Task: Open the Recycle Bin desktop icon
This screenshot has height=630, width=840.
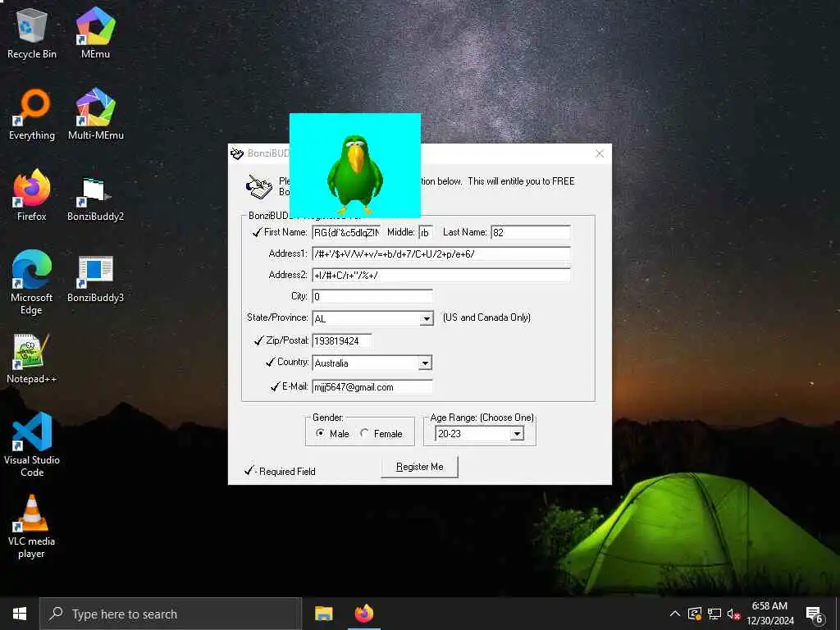Action: (x=32, y=33)
